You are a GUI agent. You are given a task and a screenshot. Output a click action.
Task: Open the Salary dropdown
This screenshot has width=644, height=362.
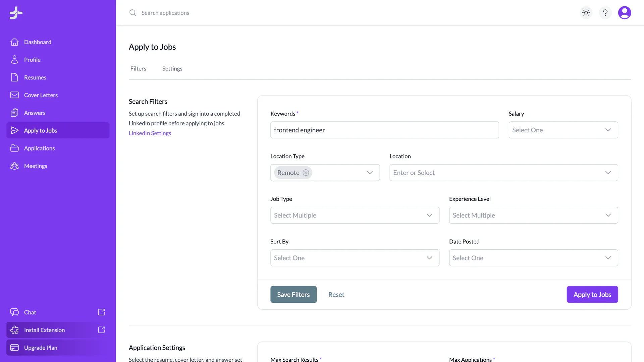(x=563, y=130)
